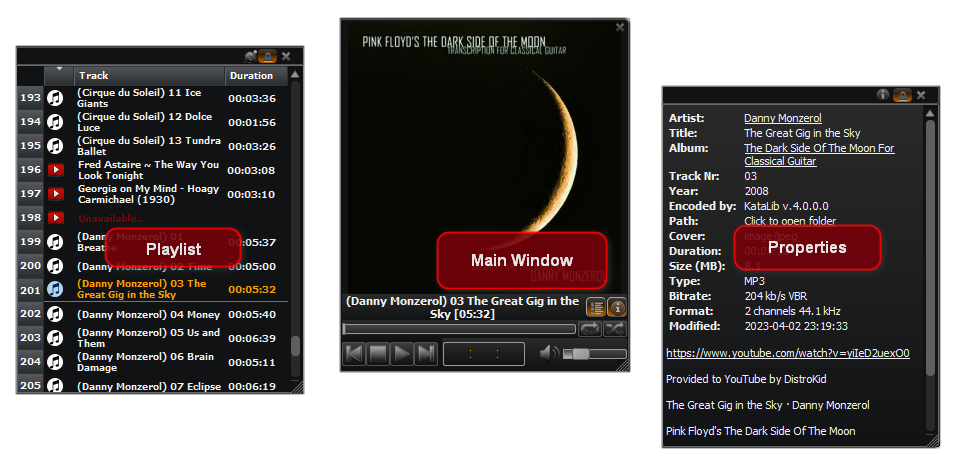960x462 pixels.
Task: Click the Properties scrollbar up arrow
Action: [x=930, y=113]
